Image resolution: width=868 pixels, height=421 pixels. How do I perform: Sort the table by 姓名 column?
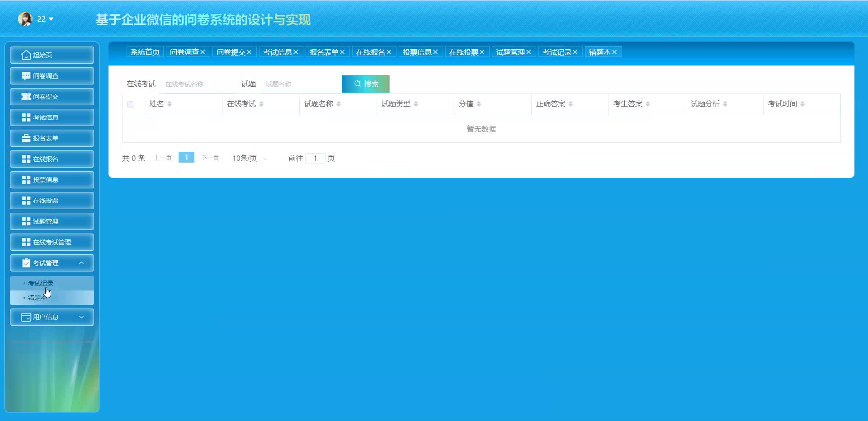point(170,103)
